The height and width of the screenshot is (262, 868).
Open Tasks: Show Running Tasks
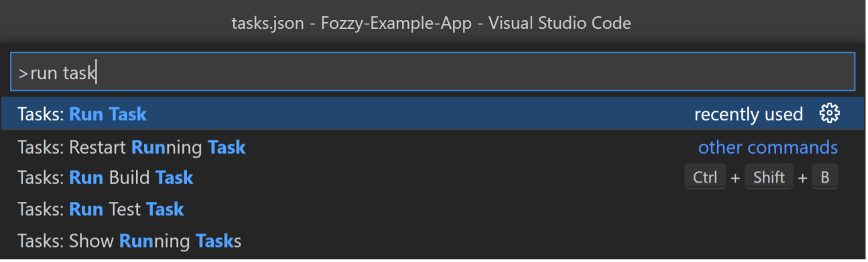(x=432, y=241)
